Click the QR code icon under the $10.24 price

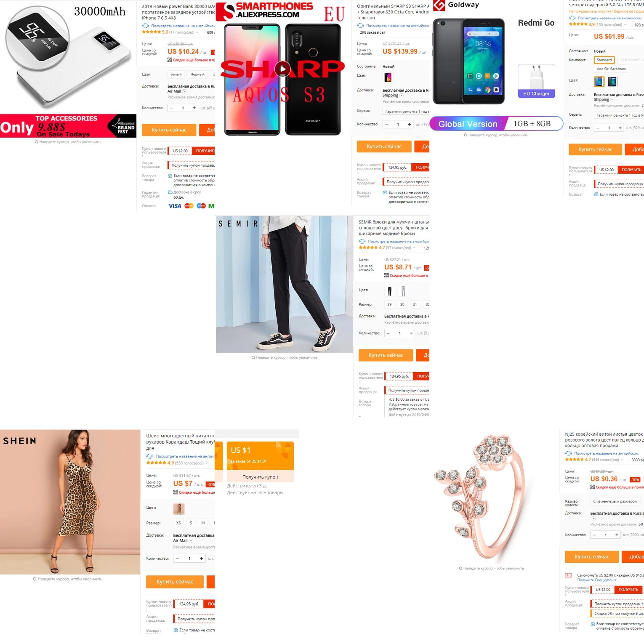coord(170,60)
